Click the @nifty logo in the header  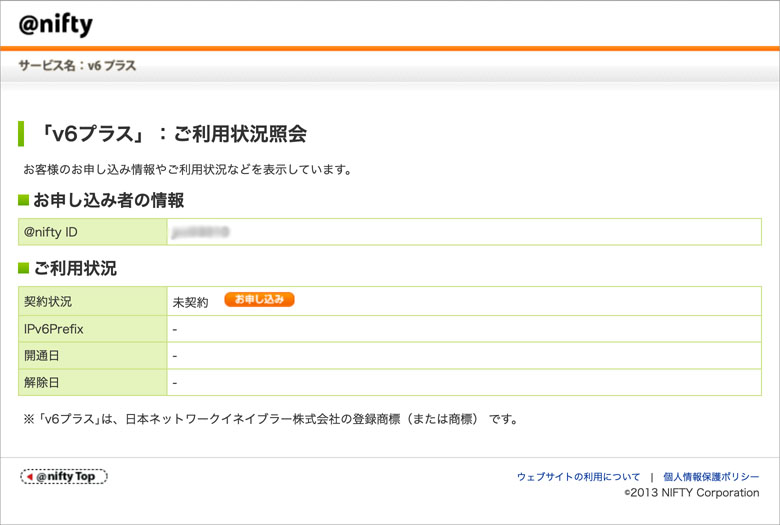[56, 24]
